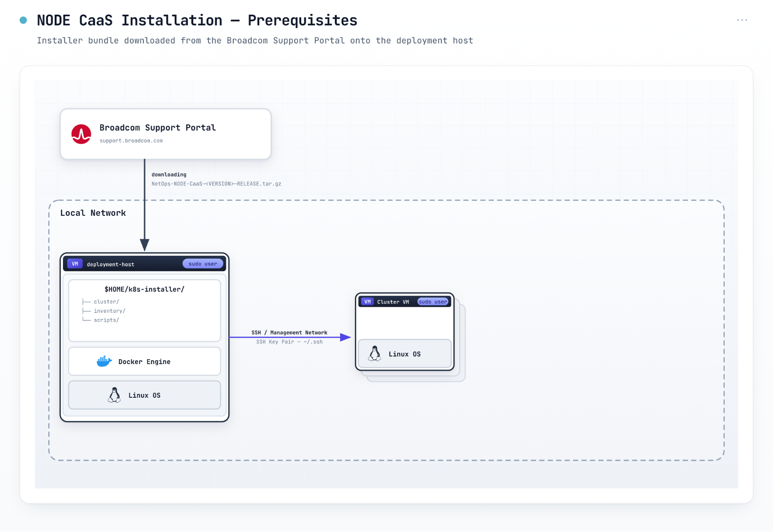Screen dimensions: 773x532
Task: Click the Cluster VM title text
Action: [393, 302]
